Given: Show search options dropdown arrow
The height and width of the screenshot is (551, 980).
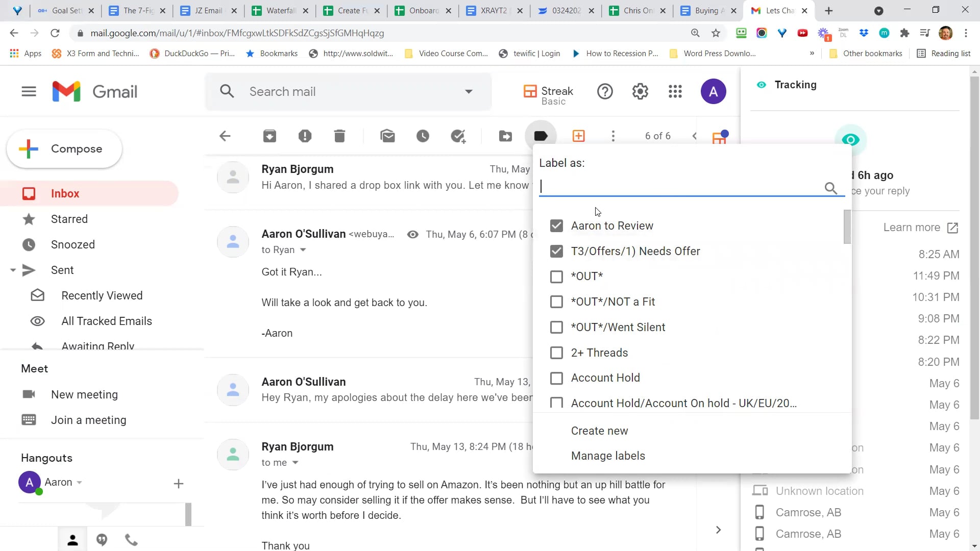Looking at the screenshot, I should coord(469,92).
